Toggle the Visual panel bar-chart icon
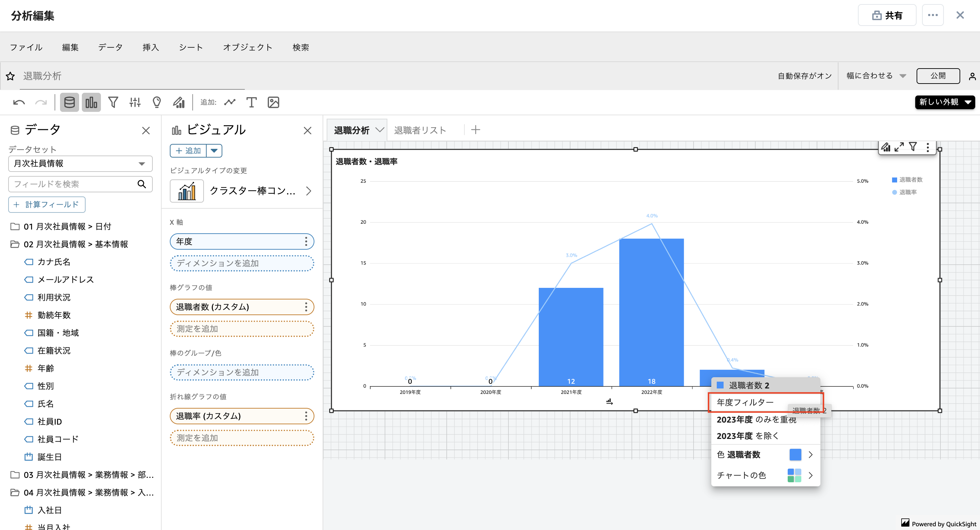 (91, 102)
